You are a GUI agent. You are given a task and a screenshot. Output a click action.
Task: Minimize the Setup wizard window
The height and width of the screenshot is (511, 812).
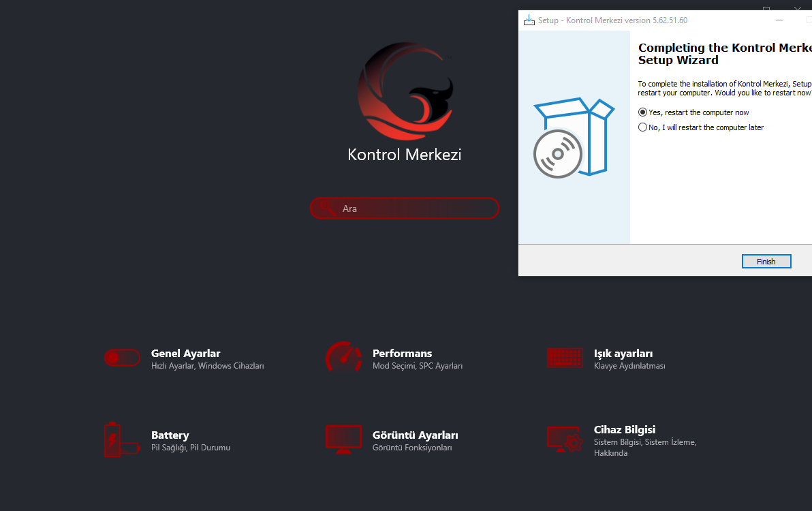point(779,20)
